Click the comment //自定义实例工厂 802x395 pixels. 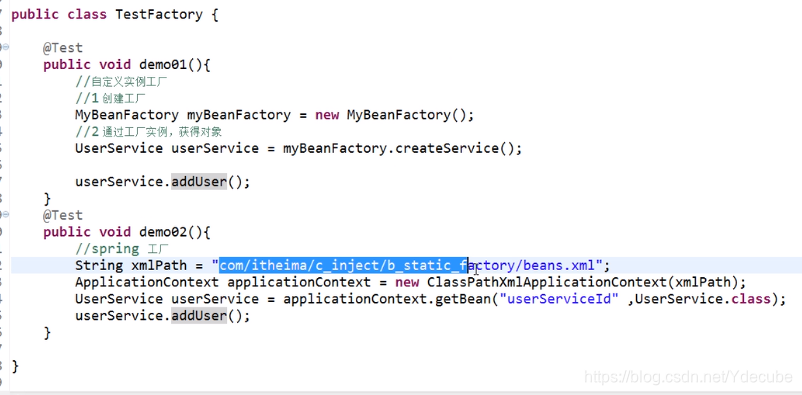tap(121, 81)
